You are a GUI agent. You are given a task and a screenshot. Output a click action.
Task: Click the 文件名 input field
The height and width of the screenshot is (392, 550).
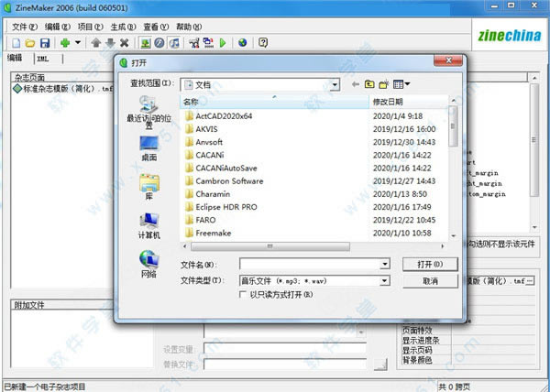(x=310, y=264)
